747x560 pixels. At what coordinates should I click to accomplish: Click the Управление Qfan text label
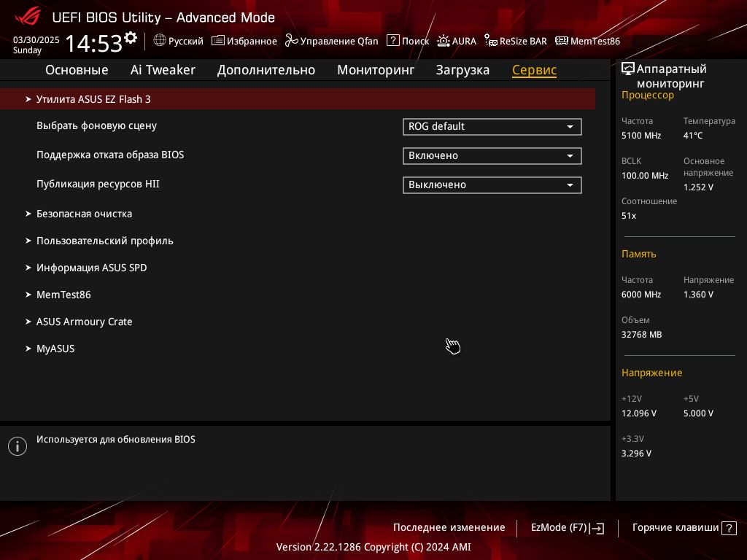(339, 42)
